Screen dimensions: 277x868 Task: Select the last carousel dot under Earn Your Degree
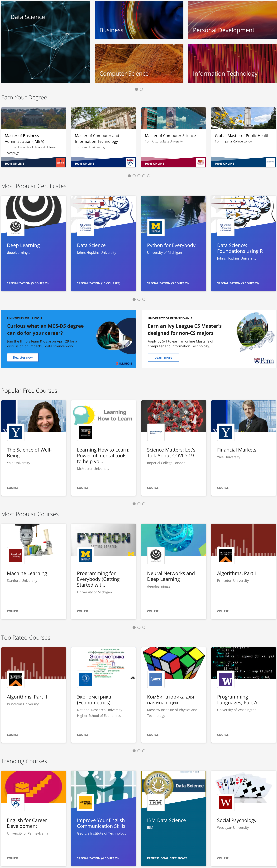point(148,176)
